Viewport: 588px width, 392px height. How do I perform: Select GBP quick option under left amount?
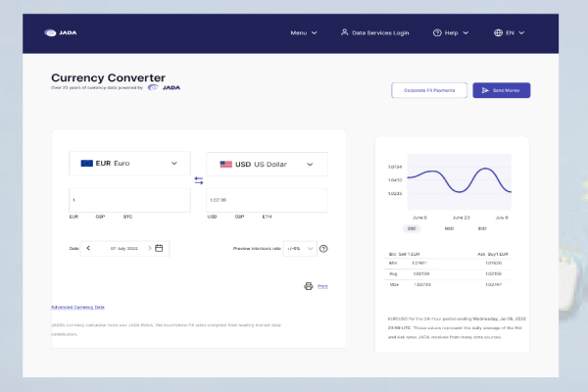coord(100,217)
